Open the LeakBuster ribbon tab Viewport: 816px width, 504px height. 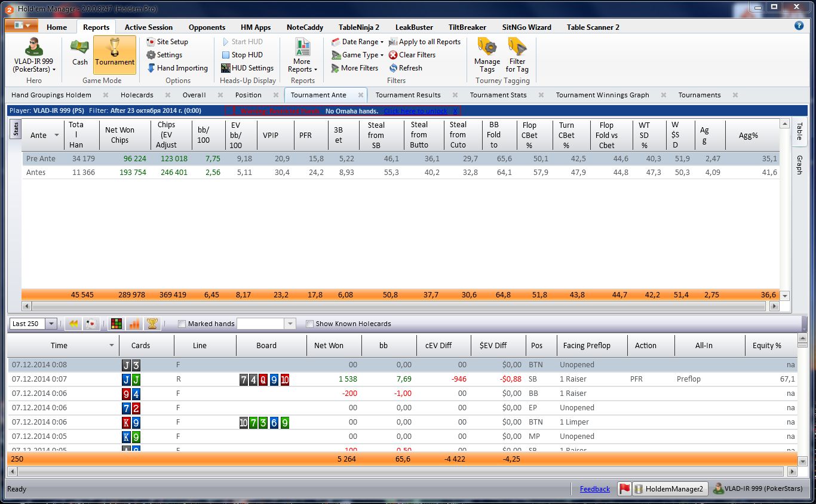click(x=414, y=27)
